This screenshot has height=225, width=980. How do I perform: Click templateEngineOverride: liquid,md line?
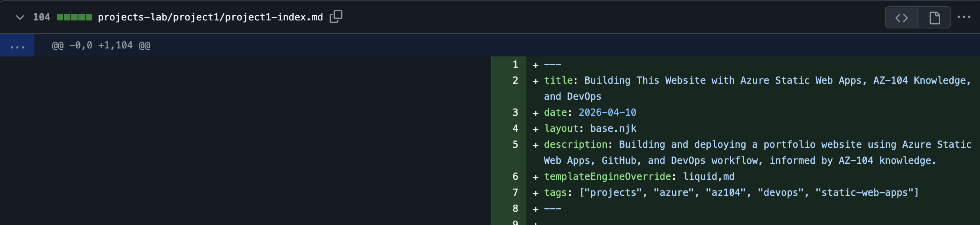coord(639,177)
